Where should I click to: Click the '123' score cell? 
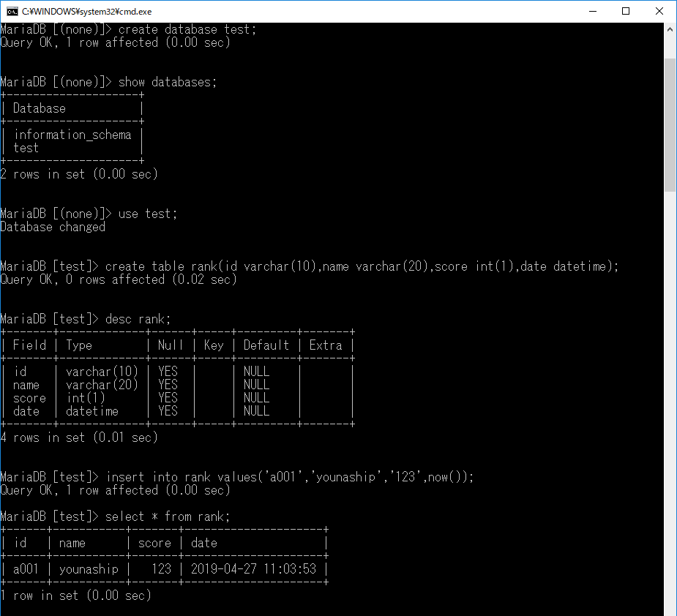click(162, 569)
